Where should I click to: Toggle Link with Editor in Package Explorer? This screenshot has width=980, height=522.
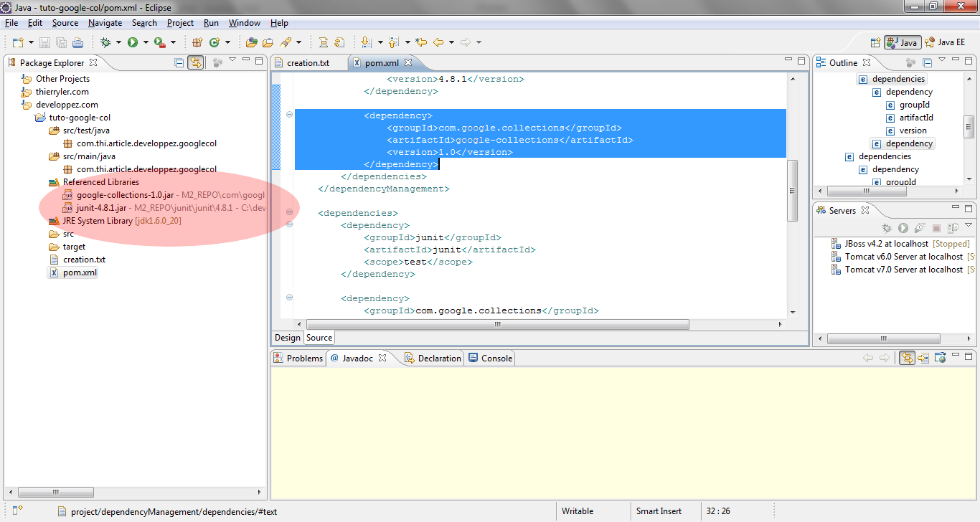[x=195, y=62]
